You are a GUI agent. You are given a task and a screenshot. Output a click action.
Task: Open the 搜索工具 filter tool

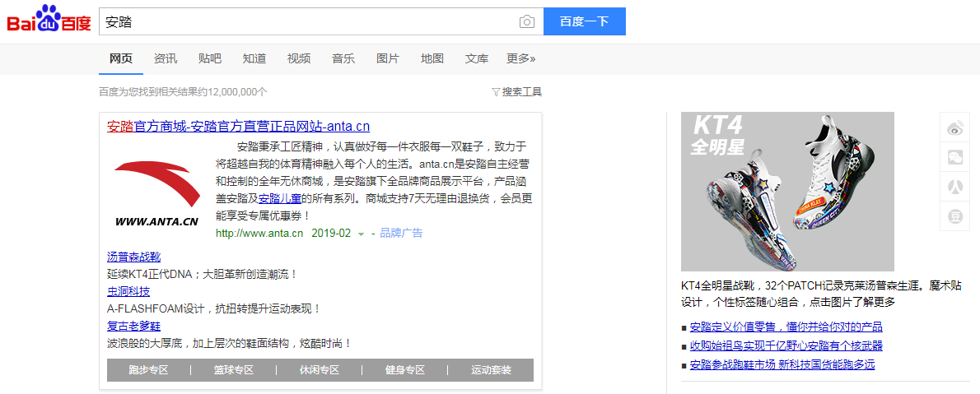(x=516, y=92)
